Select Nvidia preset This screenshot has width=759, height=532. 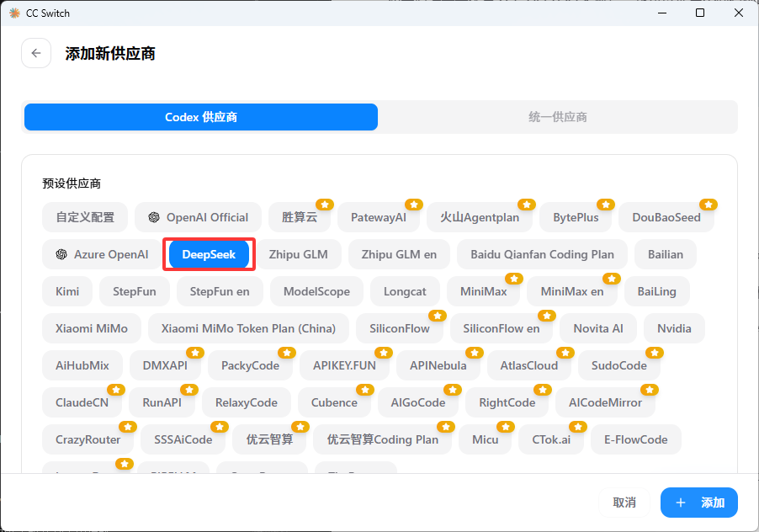pyautogui.click(x=674, y=328)
